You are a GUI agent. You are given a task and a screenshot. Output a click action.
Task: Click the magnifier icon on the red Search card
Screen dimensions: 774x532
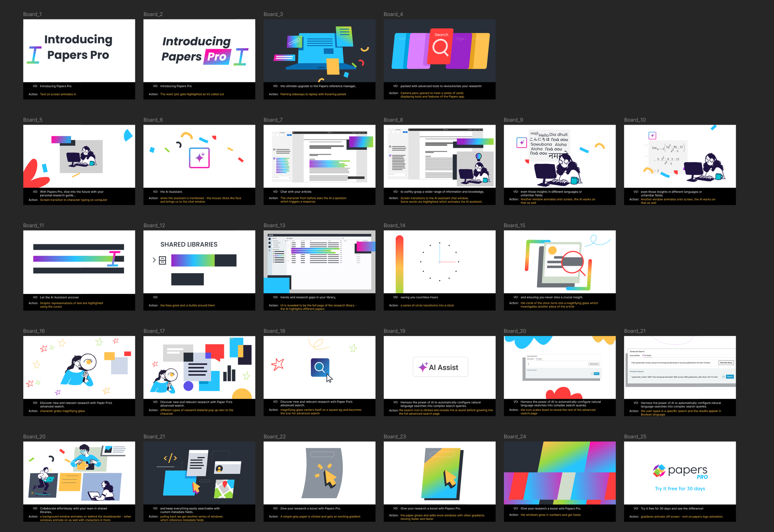[x=441, y=49]
